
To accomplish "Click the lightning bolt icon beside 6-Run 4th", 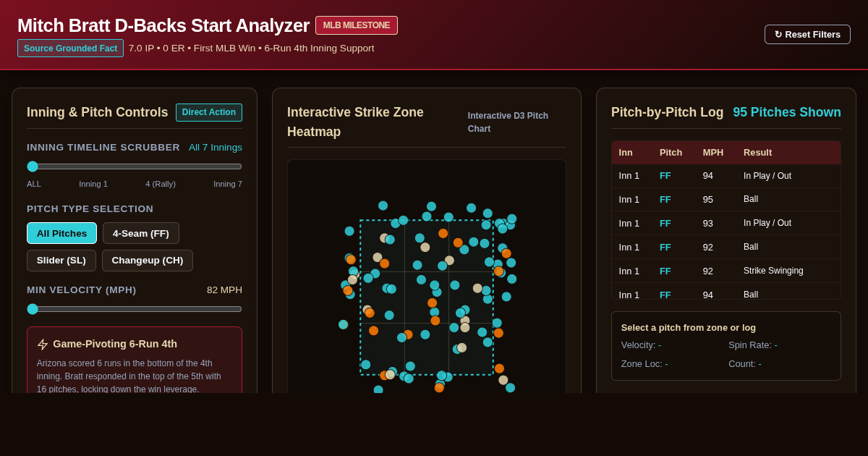I will pos(43,345).
